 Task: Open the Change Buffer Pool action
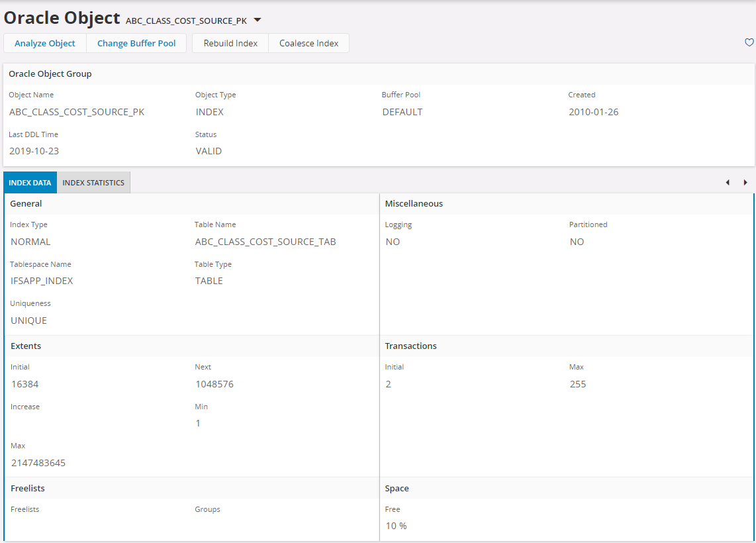(136, 42)
